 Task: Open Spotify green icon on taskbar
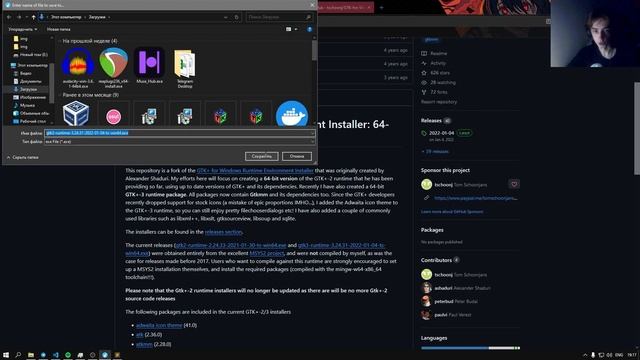pyautogui.click(x=68, y=355)
